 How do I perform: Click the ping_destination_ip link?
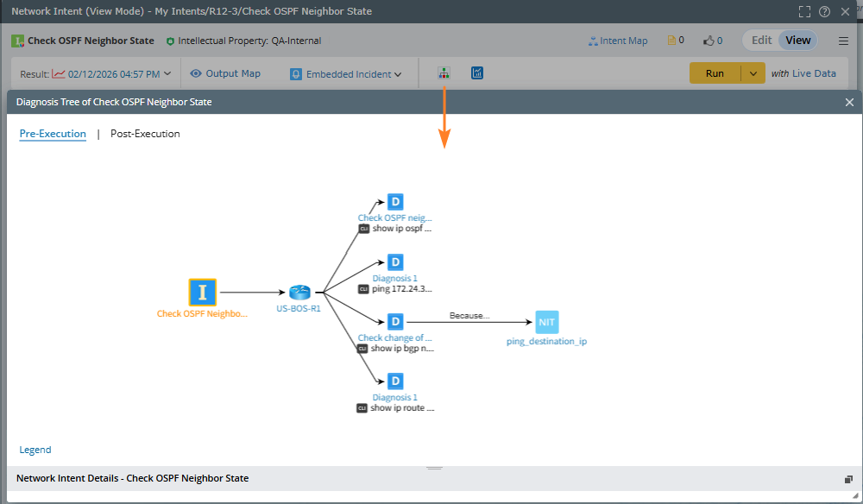click(x=546, y=341)
